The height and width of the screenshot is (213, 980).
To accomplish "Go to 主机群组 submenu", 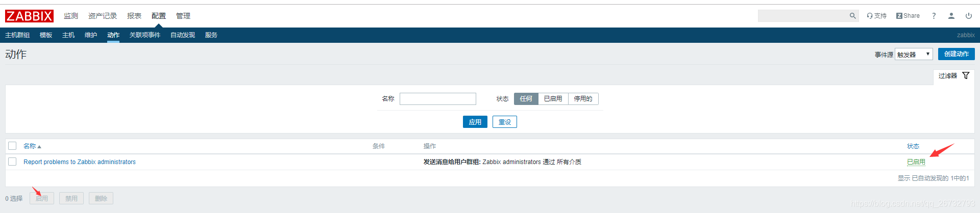I will click(17, 35).
